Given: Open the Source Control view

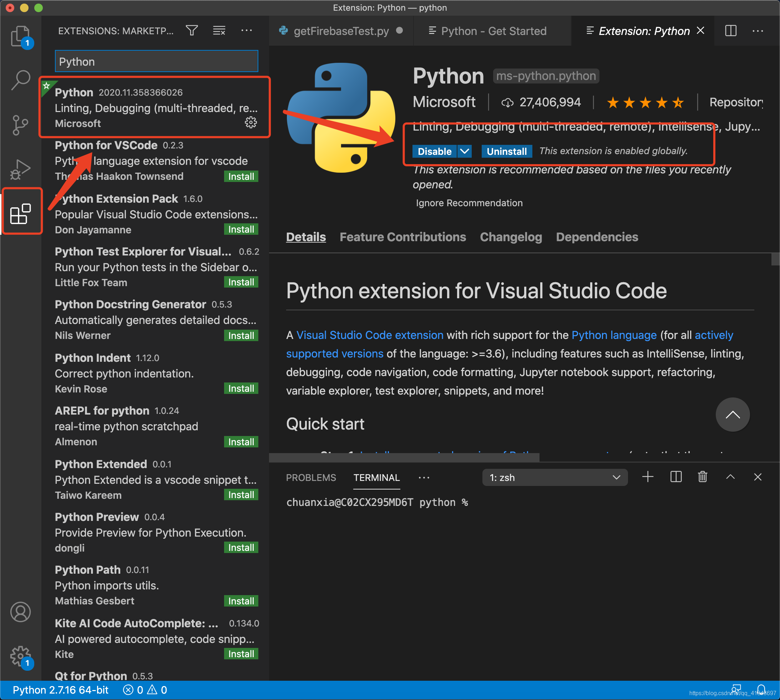Looking at the screenshot, I should coord(20,125).
